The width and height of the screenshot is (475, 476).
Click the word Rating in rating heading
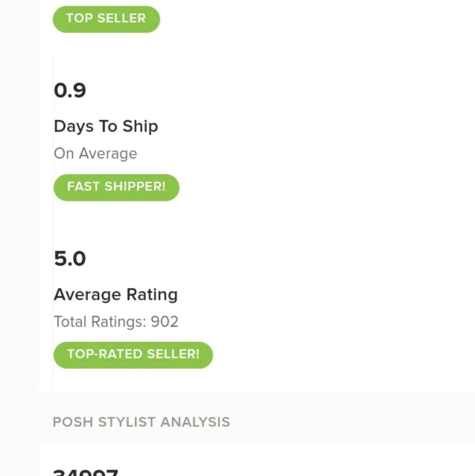(152, 294)
